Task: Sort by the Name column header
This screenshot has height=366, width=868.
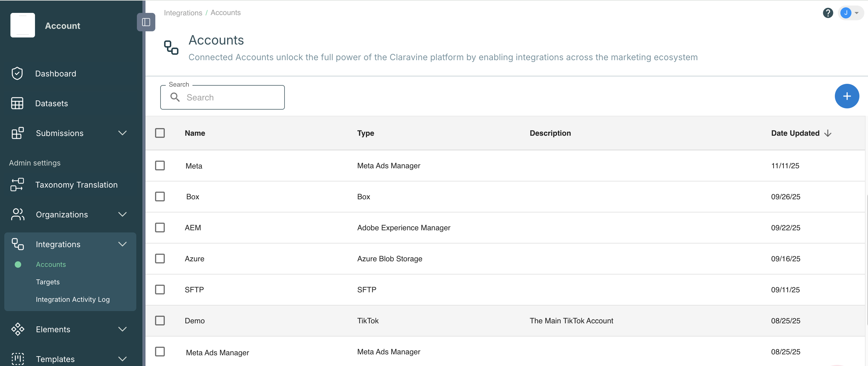Action: pyautogui.click(x=195, y=133)
